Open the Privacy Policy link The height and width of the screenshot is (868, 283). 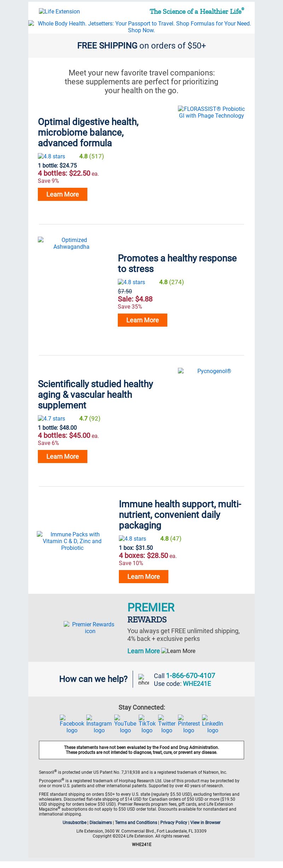point(174,822)
